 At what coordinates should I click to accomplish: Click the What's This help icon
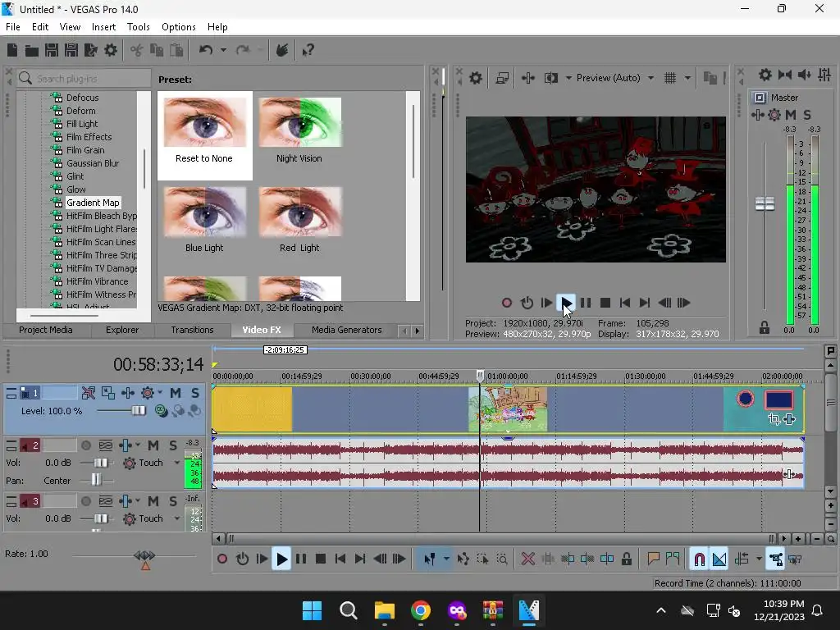(x=308, y=50)
